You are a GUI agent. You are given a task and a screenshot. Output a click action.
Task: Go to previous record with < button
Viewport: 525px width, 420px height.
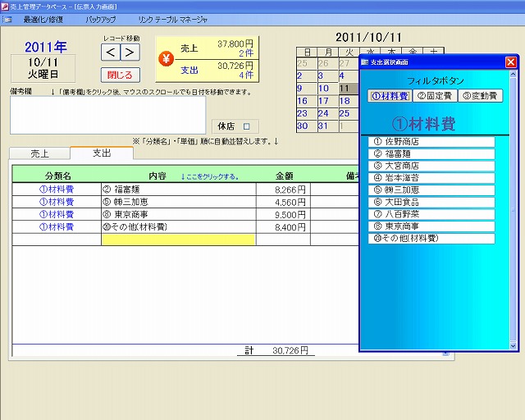(x=111, y=52)
